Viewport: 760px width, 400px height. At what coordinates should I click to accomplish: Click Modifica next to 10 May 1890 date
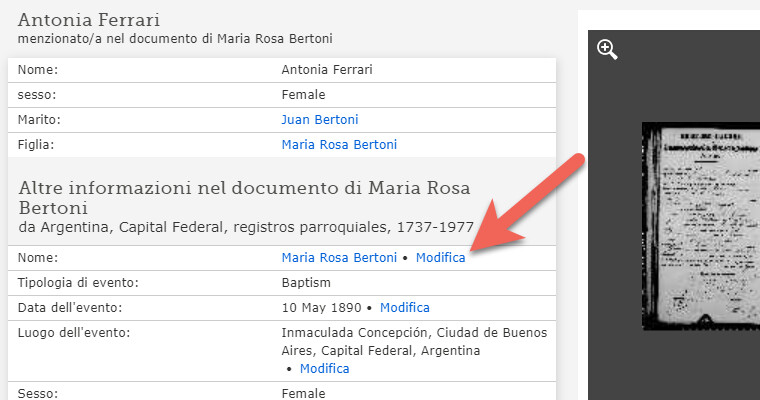(405, 307)
